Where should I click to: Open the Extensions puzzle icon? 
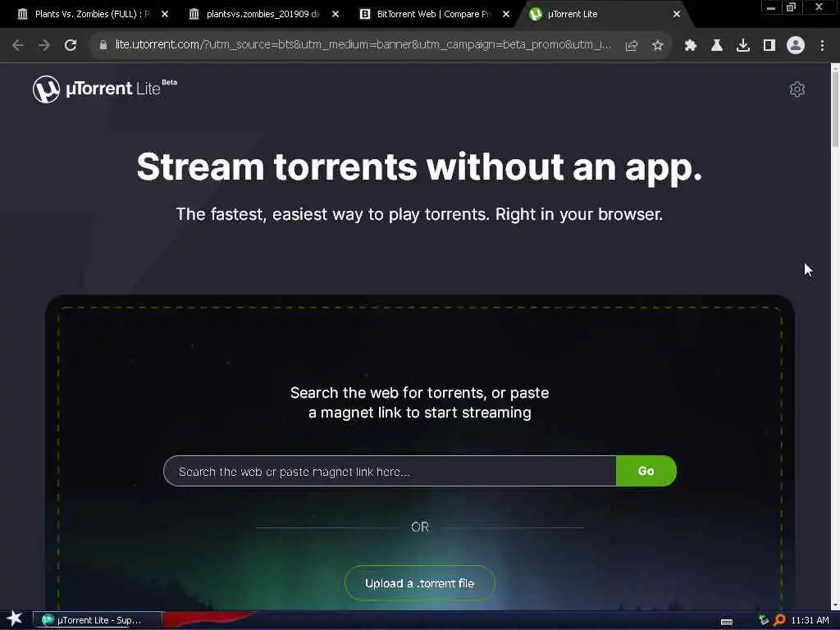pyautogui.click(x=691, y=45)
